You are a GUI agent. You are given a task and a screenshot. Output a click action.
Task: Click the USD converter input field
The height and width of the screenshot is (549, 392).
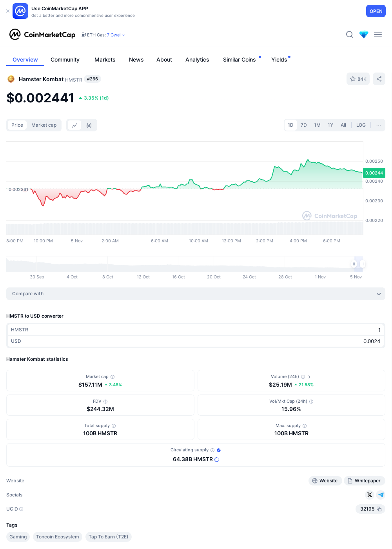click(x=196, y=341)
